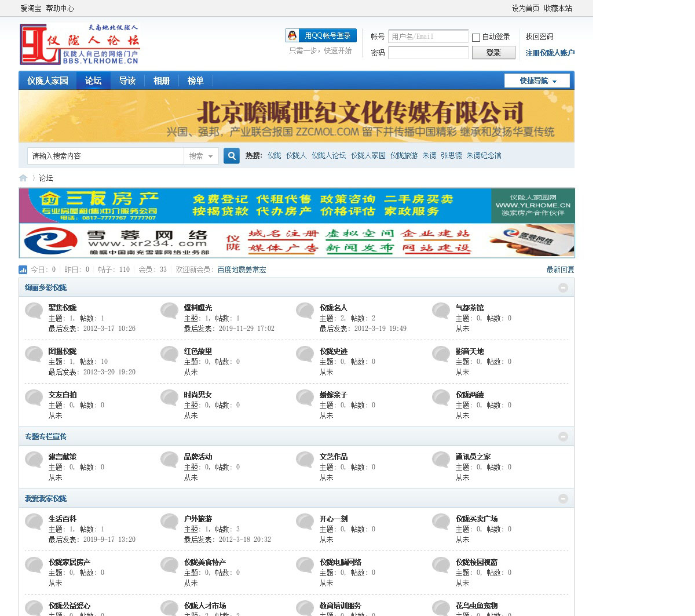The height and width of the screenshot is (616, 695).
Task: Open the 注册仪陇人账户 link
Action: point(550,53)
